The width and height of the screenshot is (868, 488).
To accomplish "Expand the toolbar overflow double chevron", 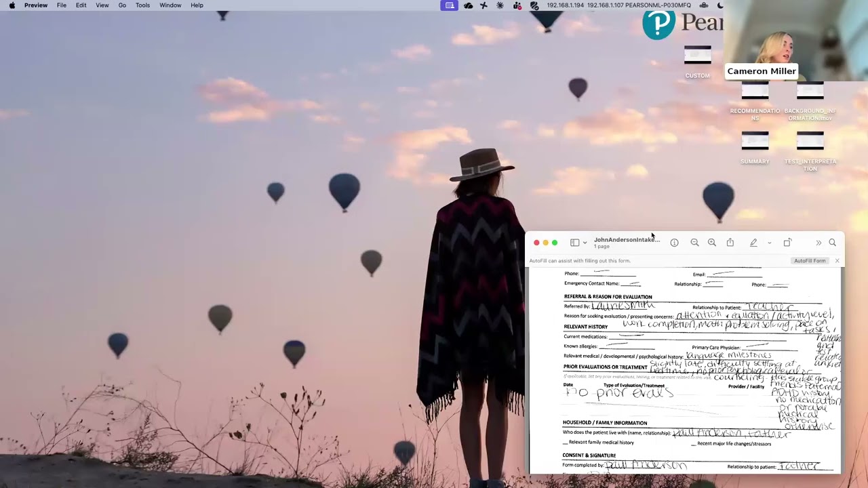I will click(x=818, y=243).
